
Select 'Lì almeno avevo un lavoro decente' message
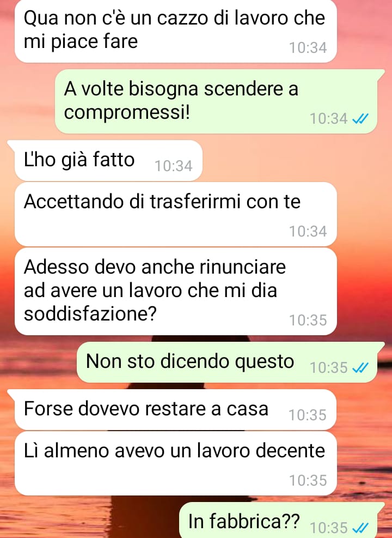pyautogui.click(x=175, y=463)
